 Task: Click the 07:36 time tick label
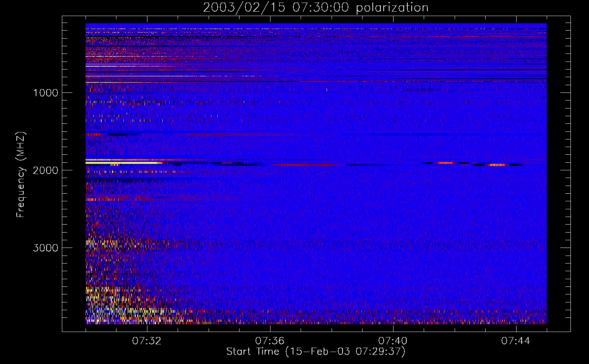[270, 341]
